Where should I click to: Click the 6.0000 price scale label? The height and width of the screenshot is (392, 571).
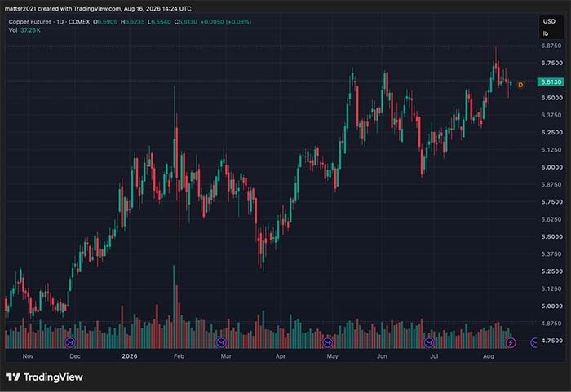(551, 167)
